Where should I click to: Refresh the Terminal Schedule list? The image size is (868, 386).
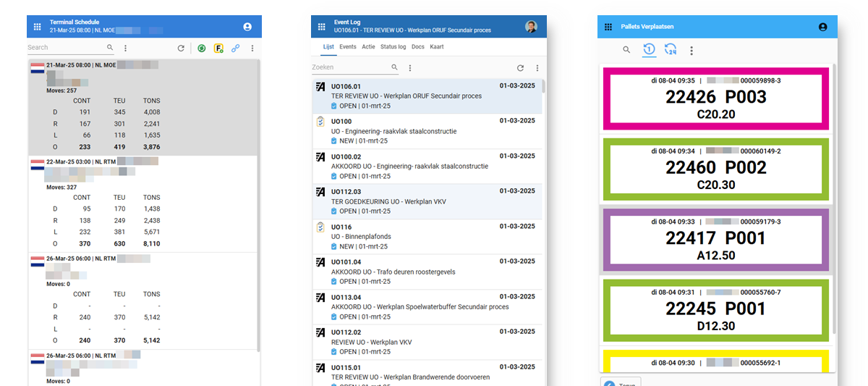coord(181,49)
